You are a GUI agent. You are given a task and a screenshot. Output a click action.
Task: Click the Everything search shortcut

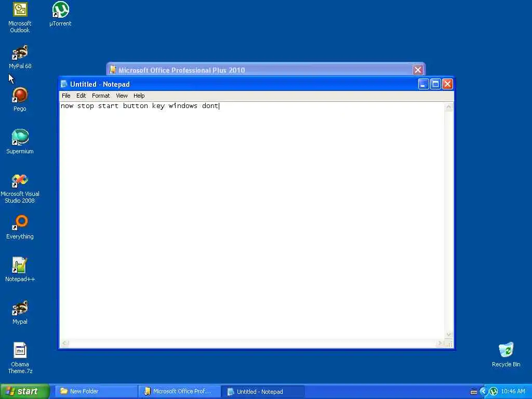click(x=20, y=228)
